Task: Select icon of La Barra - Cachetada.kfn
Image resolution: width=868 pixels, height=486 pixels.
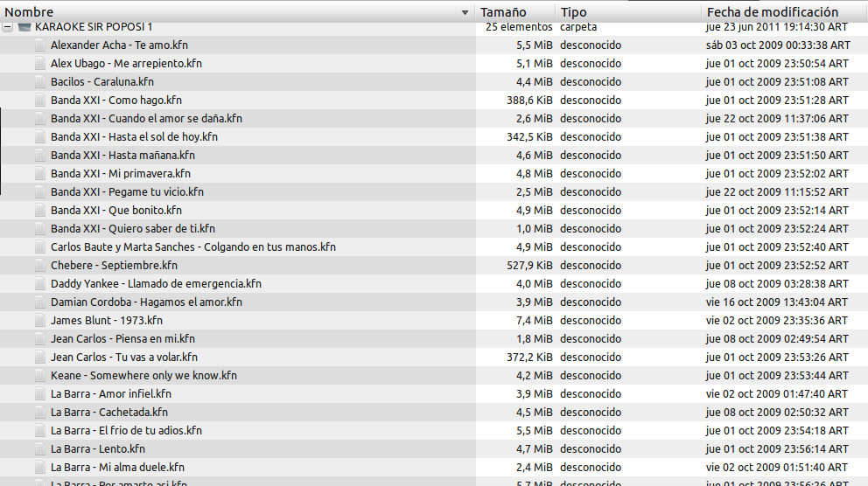Action: pyautogui.click(x=40, y=412)
